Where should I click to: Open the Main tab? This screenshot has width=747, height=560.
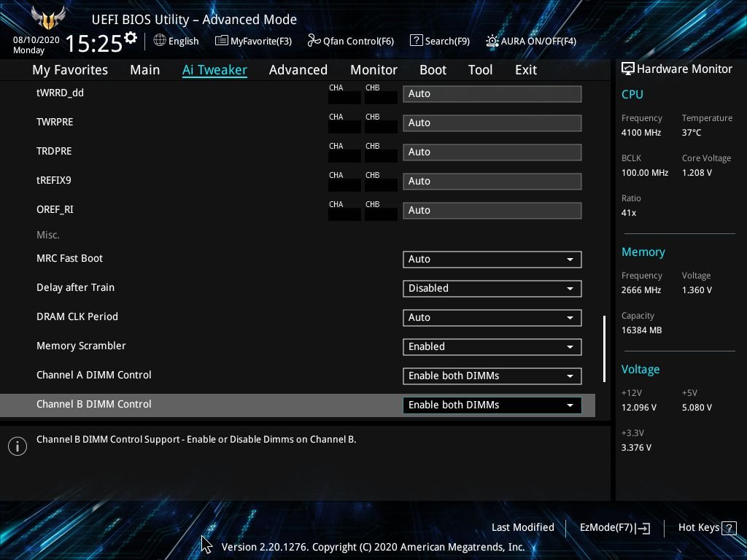(x=145, y=70)
